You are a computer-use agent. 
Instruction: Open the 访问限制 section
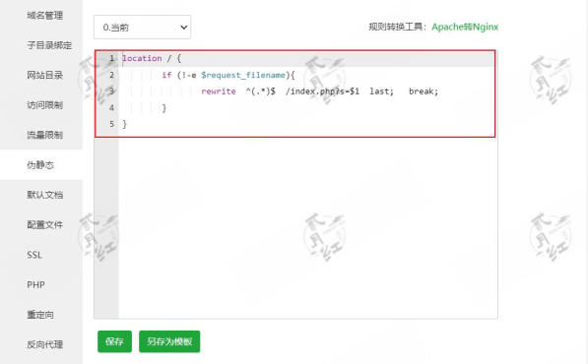point(44,105)
